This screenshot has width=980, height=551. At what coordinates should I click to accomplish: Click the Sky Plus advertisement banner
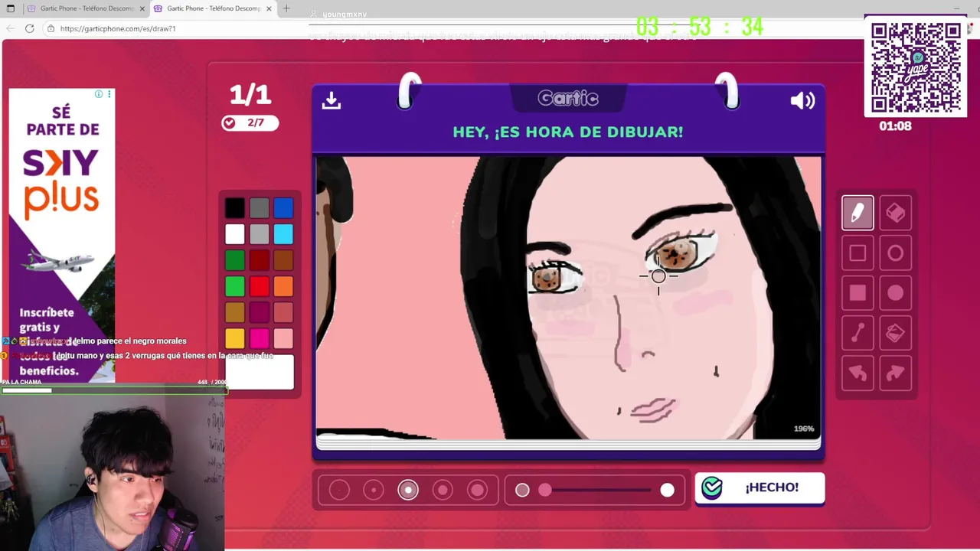click(62, 235)
